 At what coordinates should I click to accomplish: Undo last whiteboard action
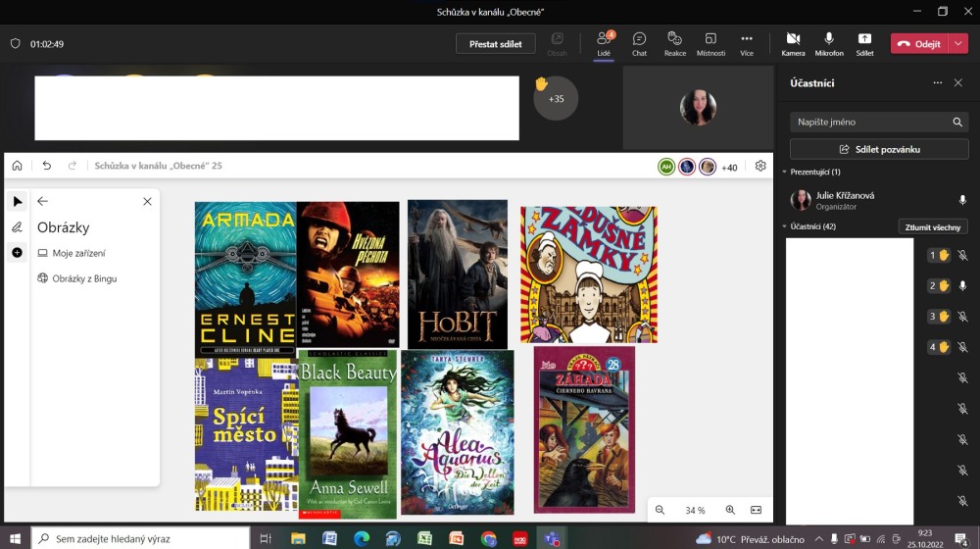pos(46,166)
